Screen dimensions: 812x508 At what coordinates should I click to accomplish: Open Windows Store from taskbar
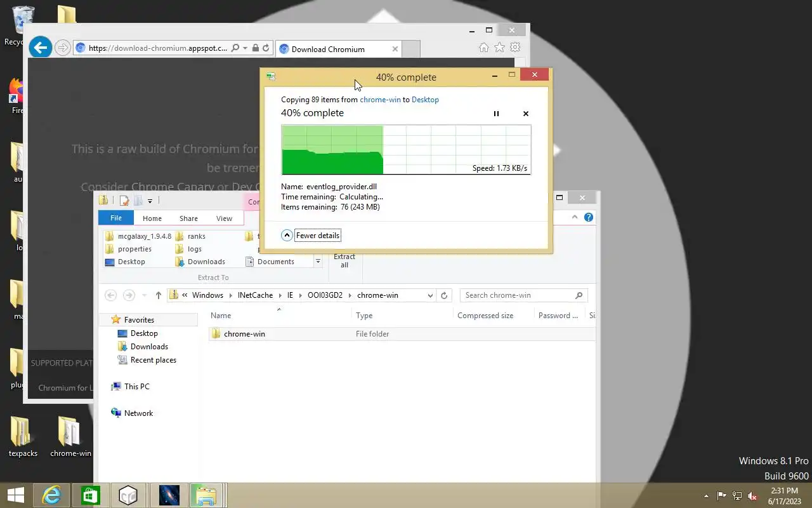[x=90, y=495]
